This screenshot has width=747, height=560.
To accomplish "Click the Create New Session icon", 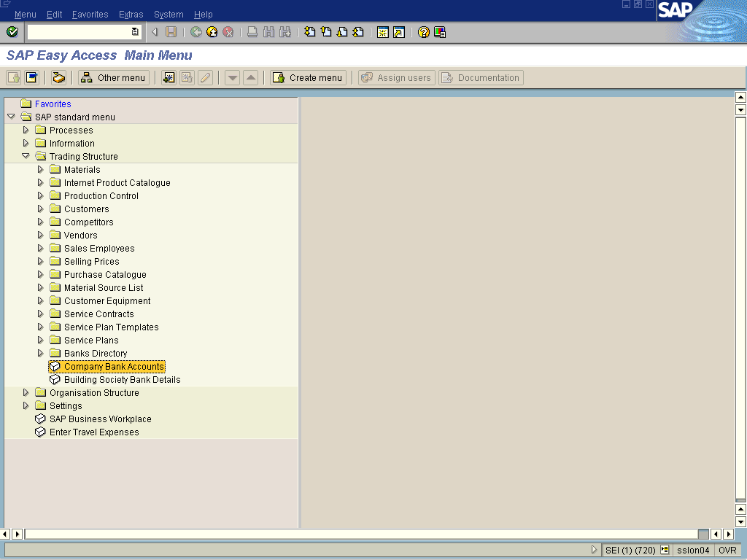I will click(382, 32).
